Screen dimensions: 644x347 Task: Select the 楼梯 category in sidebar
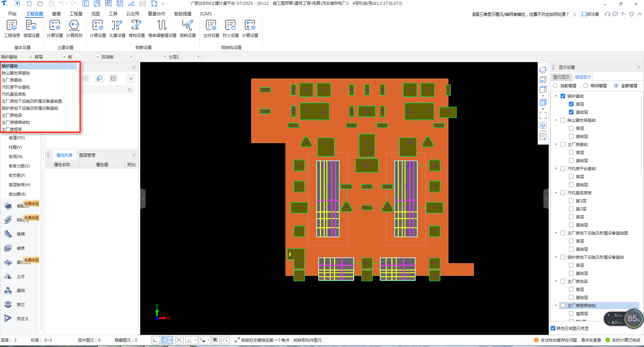pos(21,234)
